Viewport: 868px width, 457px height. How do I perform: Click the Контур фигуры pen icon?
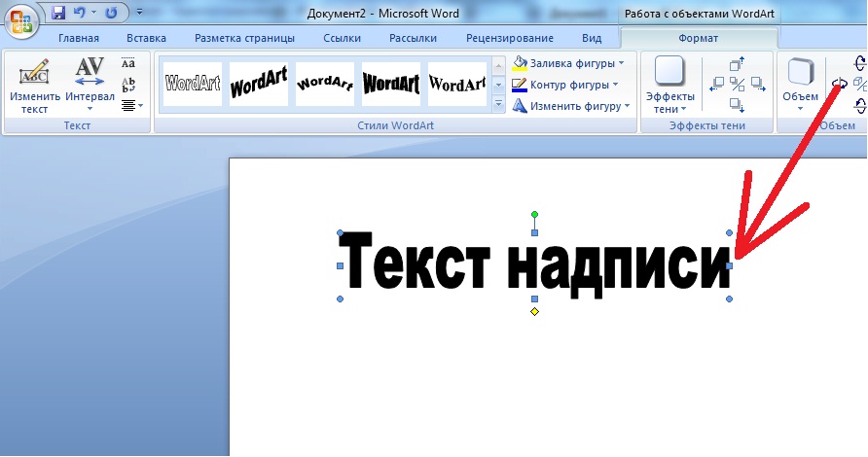pos(520,85)
